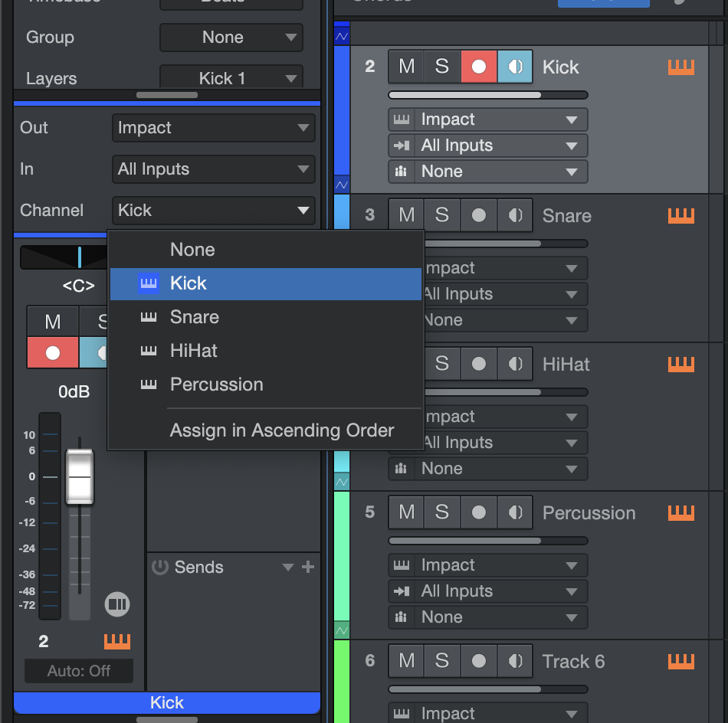Open the Channel dropdown set to Kick
Image resolution: width=728 pixels, height=723 pixels.
[214, 211]
